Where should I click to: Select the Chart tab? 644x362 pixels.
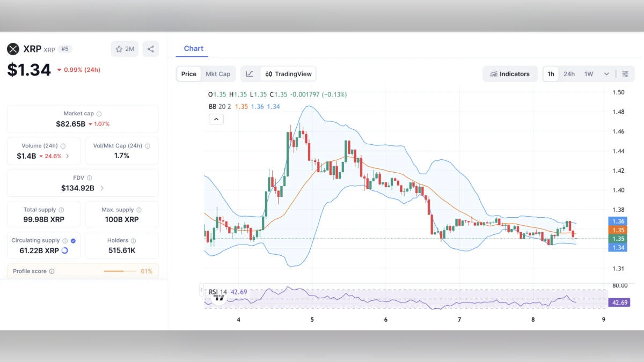pyautogui.click(x=193, y=48)
